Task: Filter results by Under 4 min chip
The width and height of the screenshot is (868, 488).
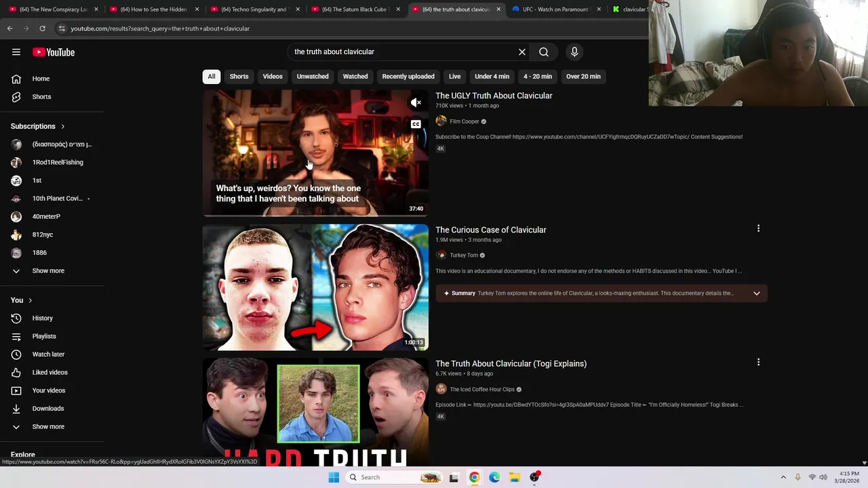Action: (492, 77)
